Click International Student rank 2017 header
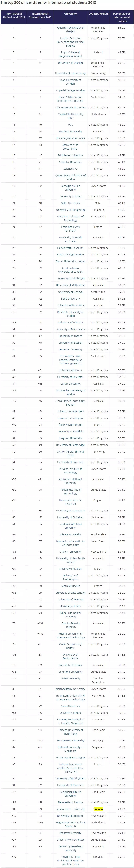Screen dimensions: 134x868 coord(40,16)
